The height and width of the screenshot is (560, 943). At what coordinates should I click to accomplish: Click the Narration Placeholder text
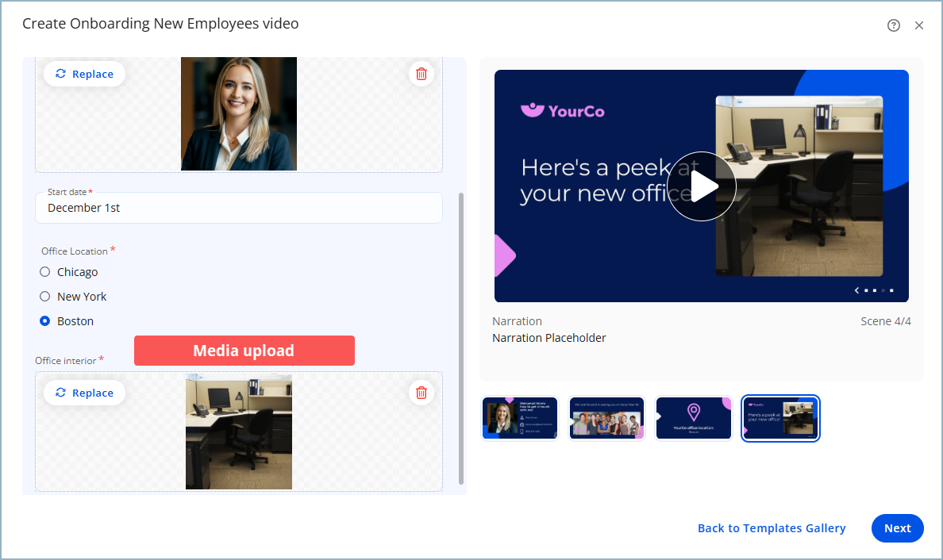pyautogui.click(x=549, y=338)
